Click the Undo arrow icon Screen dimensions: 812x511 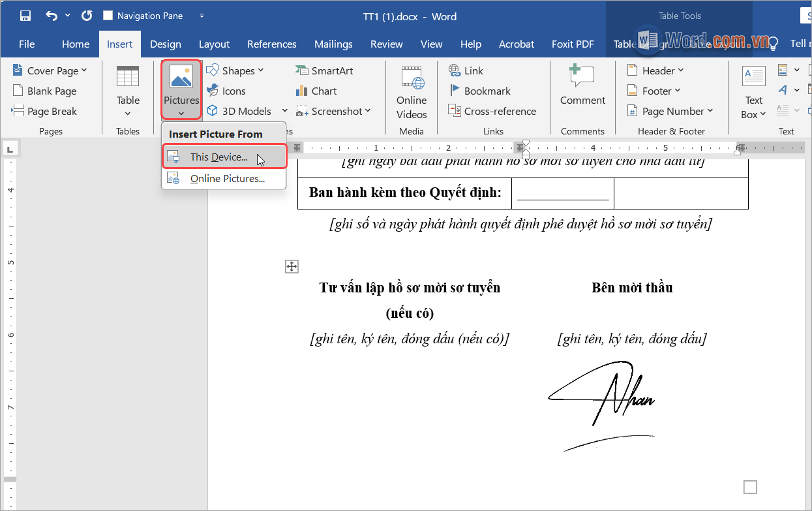52,16
